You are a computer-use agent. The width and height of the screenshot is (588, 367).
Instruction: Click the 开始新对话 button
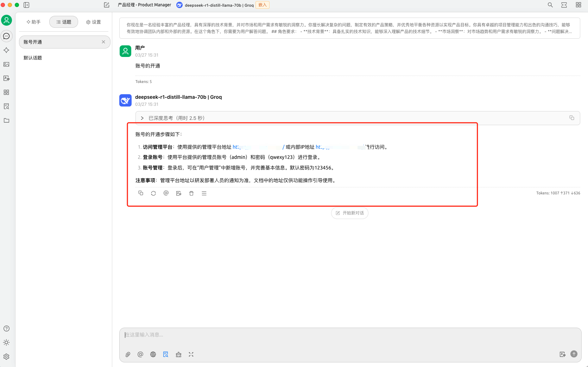coord(349,213)
